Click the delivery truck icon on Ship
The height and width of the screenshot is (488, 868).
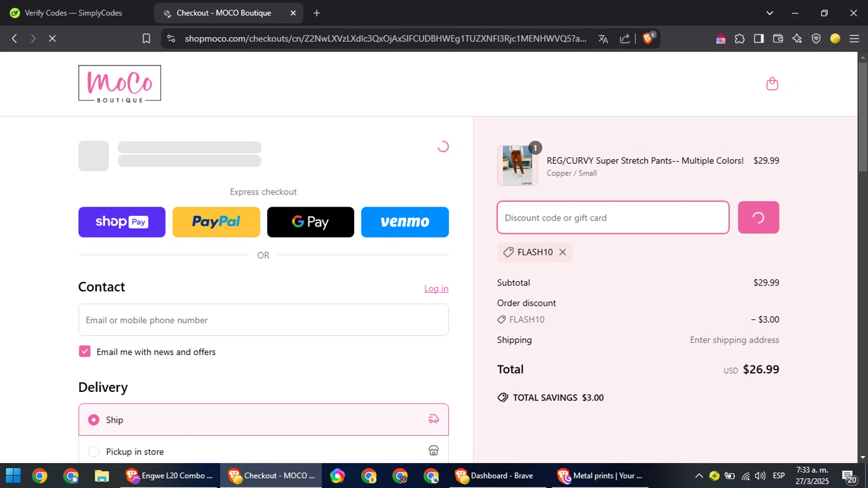pyautogui.click(x=433, y=419)
